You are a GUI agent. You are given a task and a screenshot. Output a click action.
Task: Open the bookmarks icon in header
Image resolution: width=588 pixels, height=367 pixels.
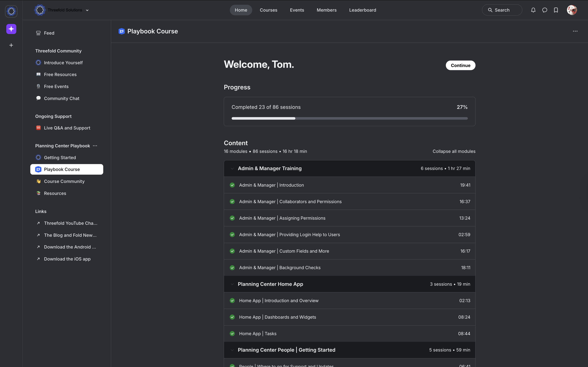556,10
